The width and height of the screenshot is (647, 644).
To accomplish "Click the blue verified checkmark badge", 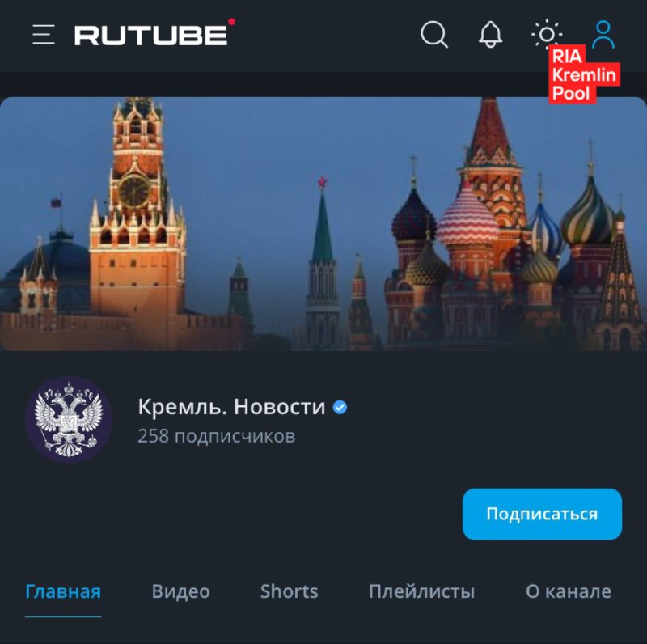I will (x=340, y=408).
